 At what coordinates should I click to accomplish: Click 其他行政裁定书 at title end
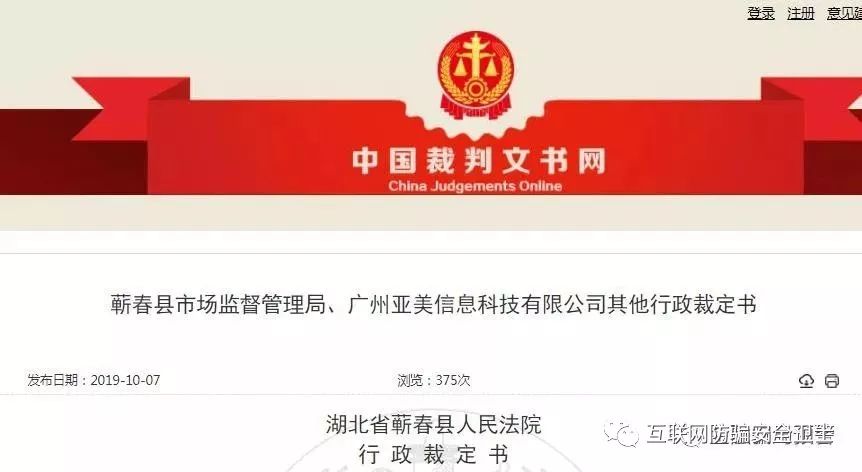pyautogui.click(x=681, y=304)
